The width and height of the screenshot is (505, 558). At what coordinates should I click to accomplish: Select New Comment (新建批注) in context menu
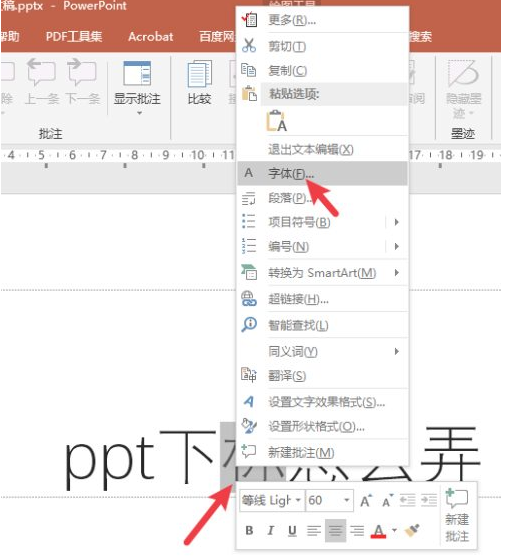322,453
